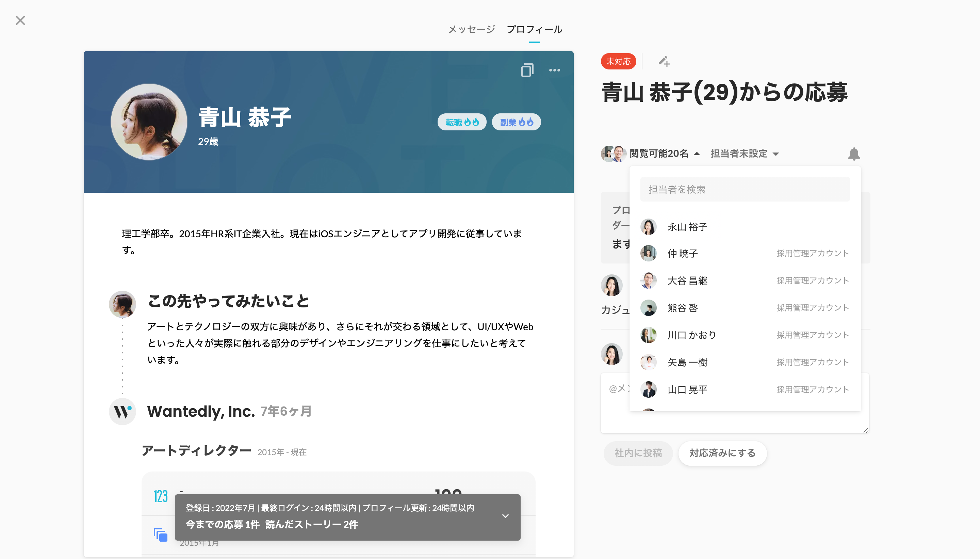This screenshot has width=980, height=559.
Task: Click the 未対応 status badge
Action: click(x=618, y=61)
